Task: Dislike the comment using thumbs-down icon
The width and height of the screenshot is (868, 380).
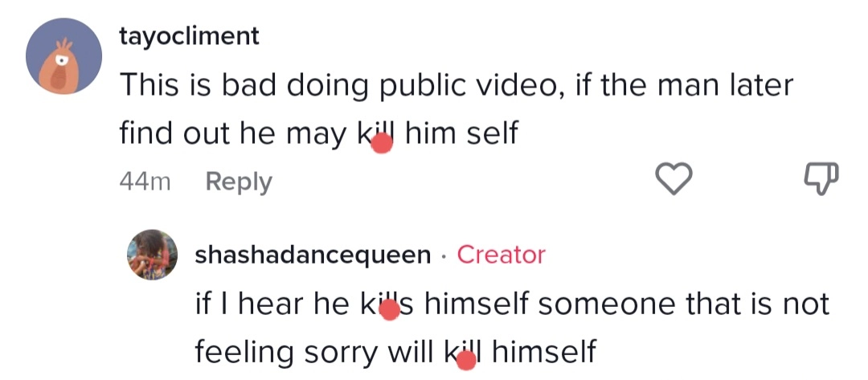Action: (821, 178)
